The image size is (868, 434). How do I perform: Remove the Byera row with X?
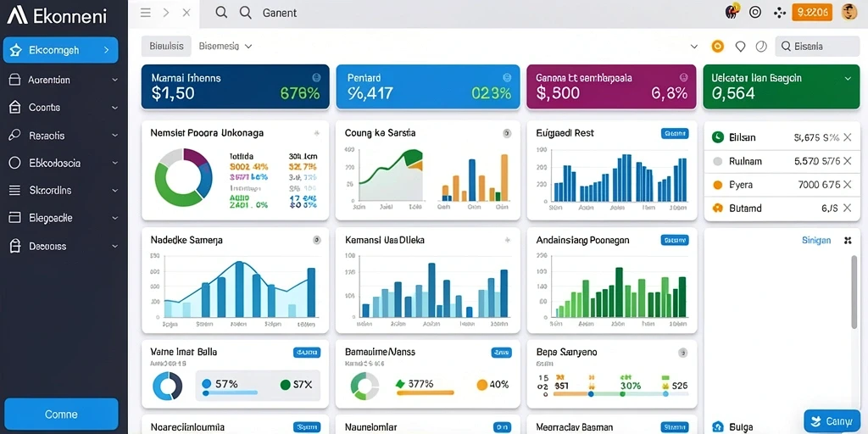tap(847, 185)
